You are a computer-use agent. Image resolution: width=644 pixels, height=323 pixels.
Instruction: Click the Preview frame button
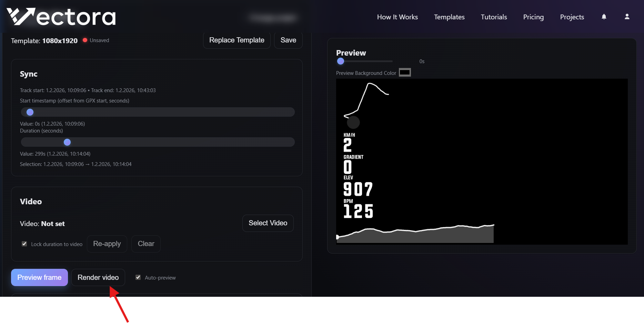[39, 277]
